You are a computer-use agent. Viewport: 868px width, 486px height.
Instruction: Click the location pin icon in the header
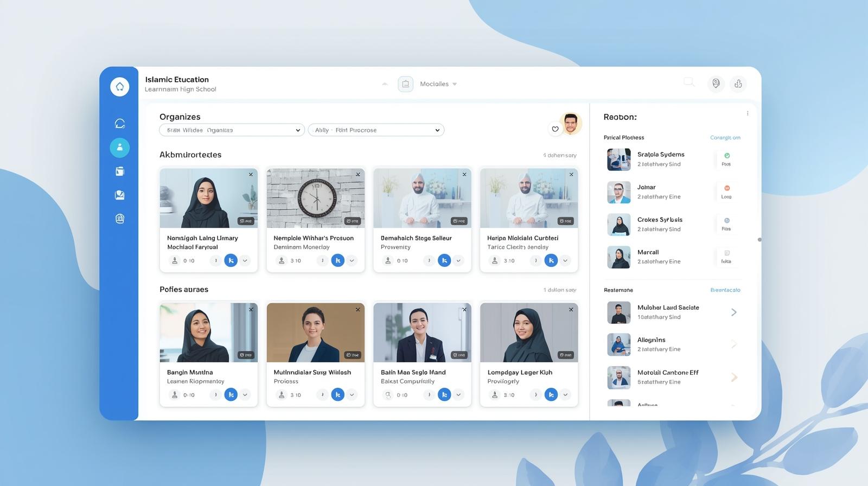tap(716, 84)
